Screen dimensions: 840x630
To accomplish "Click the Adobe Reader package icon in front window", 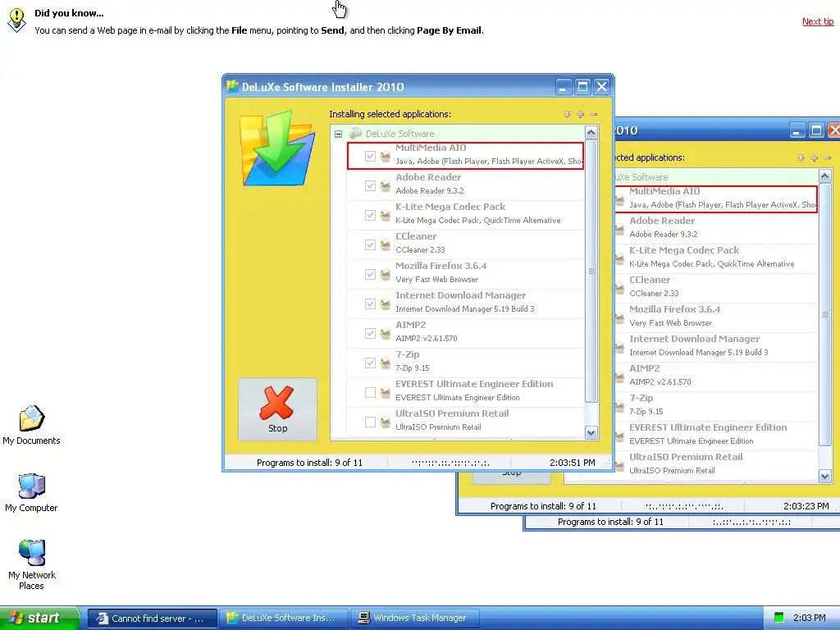I will [x=386, y=186].
